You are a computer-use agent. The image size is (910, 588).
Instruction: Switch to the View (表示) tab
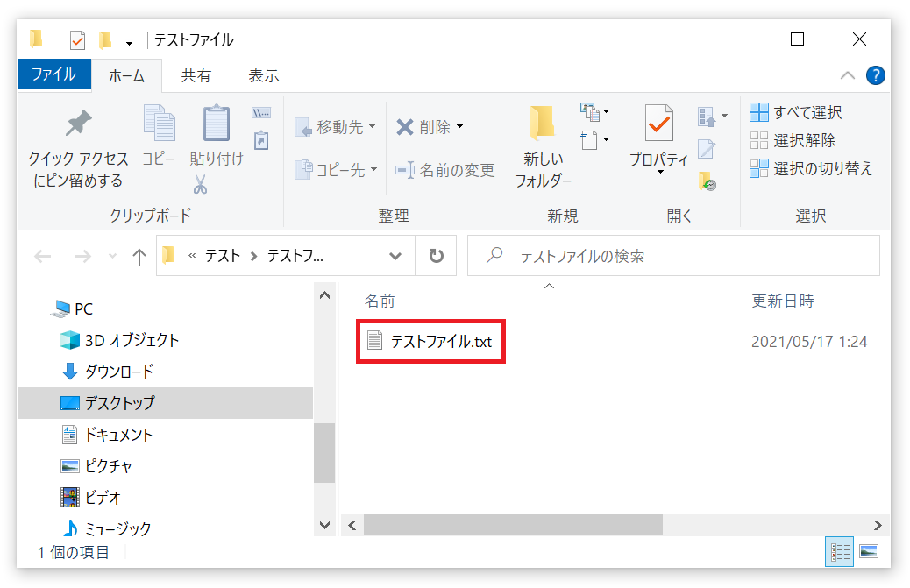coord(263,76)
